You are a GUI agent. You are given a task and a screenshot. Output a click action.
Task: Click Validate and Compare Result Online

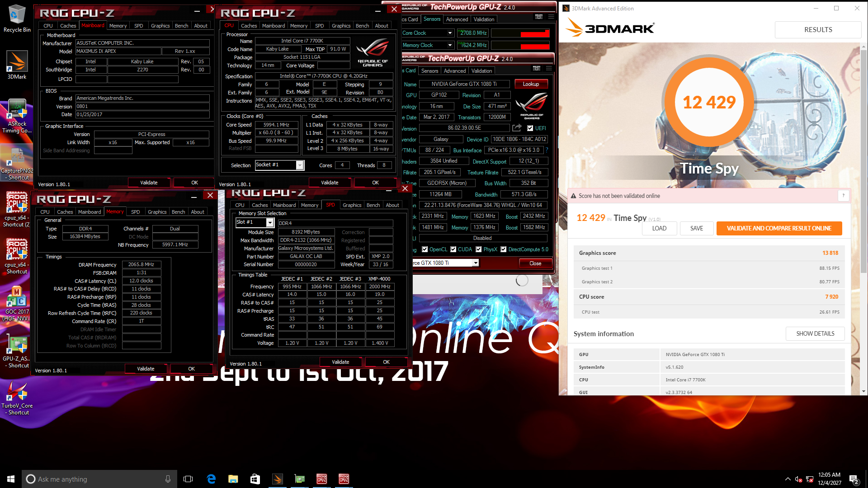click(779, 229)
